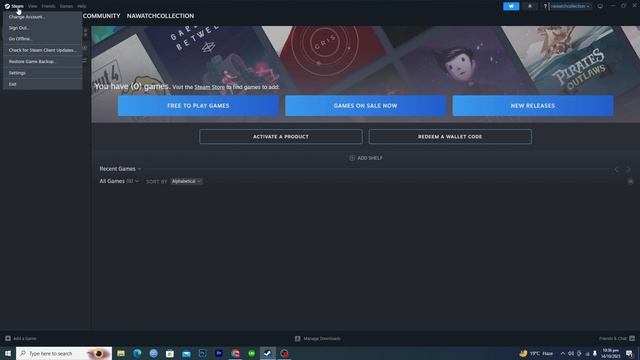
Task: Open the notifications bell icon
Action: 530,6
